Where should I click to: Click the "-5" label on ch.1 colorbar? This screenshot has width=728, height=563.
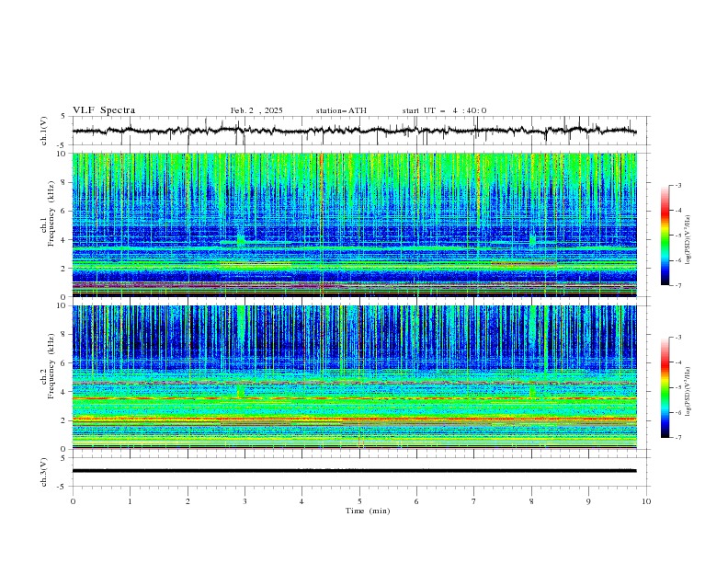coord(678,236)
